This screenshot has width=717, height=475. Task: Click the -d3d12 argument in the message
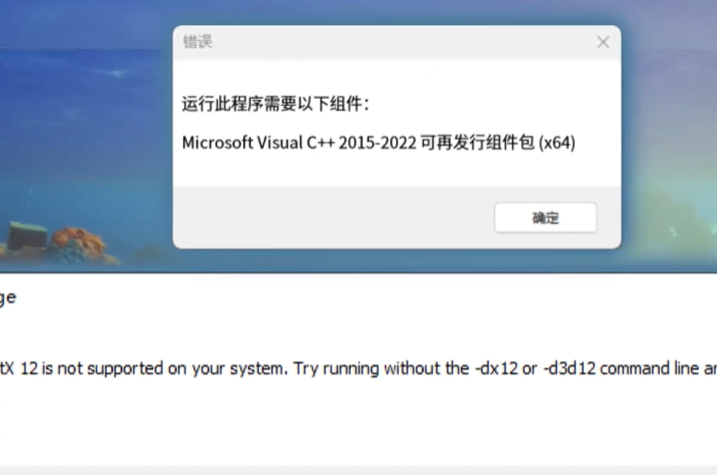(x=569, y=368)
